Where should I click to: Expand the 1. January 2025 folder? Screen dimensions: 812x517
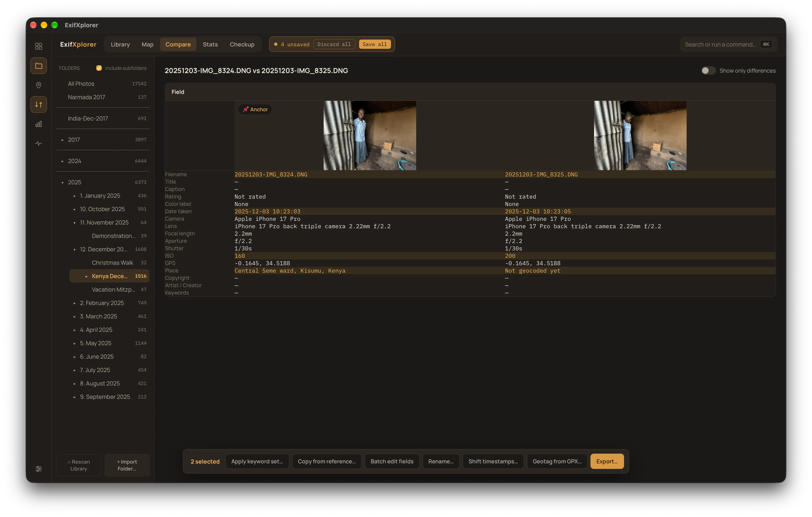click(x=74, y=196)
